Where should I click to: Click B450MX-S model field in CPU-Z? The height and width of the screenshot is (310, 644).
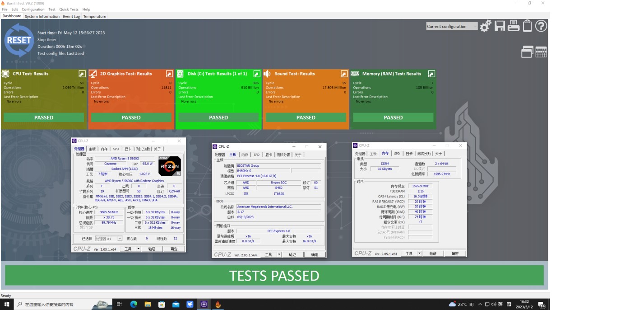(x=263, y=171)
